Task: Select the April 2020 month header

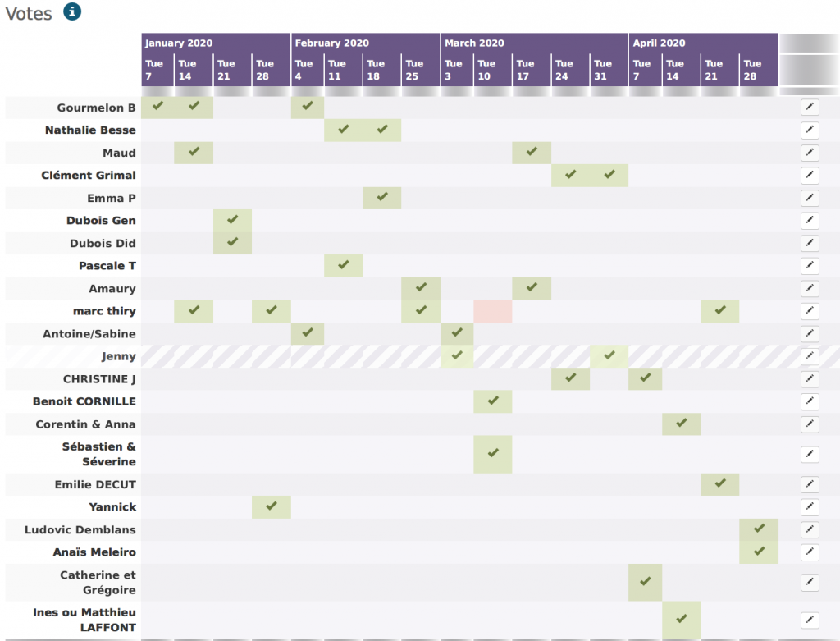Action: pyautogui.click(x=703, y=43)
